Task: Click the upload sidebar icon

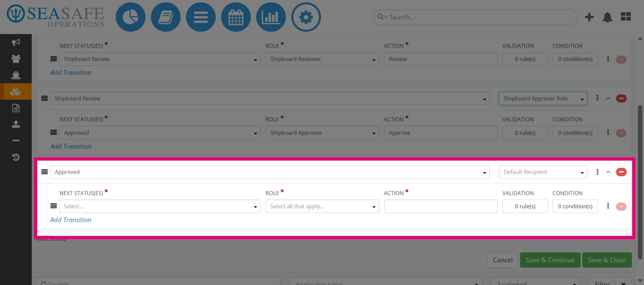Action: (16, 124)
